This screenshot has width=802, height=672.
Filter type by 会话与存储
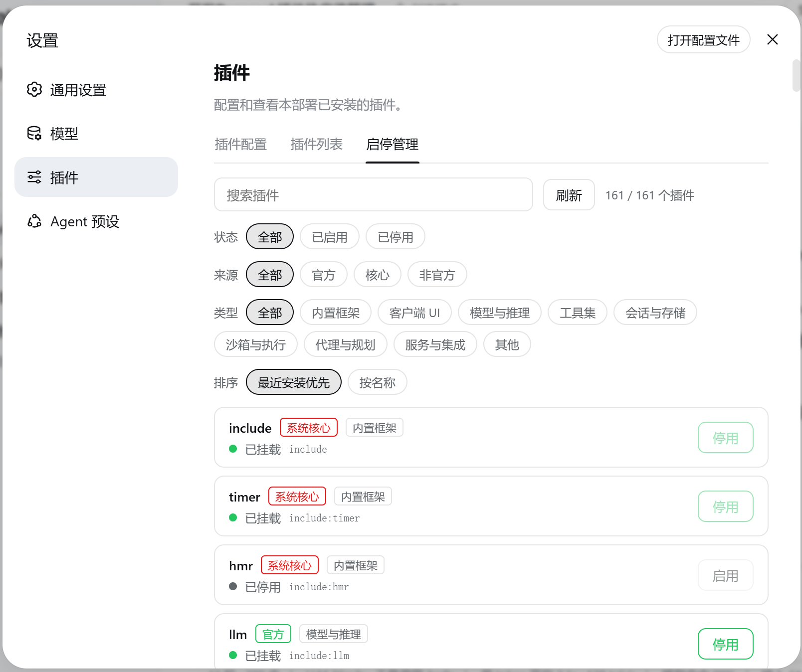pos(655,313)
